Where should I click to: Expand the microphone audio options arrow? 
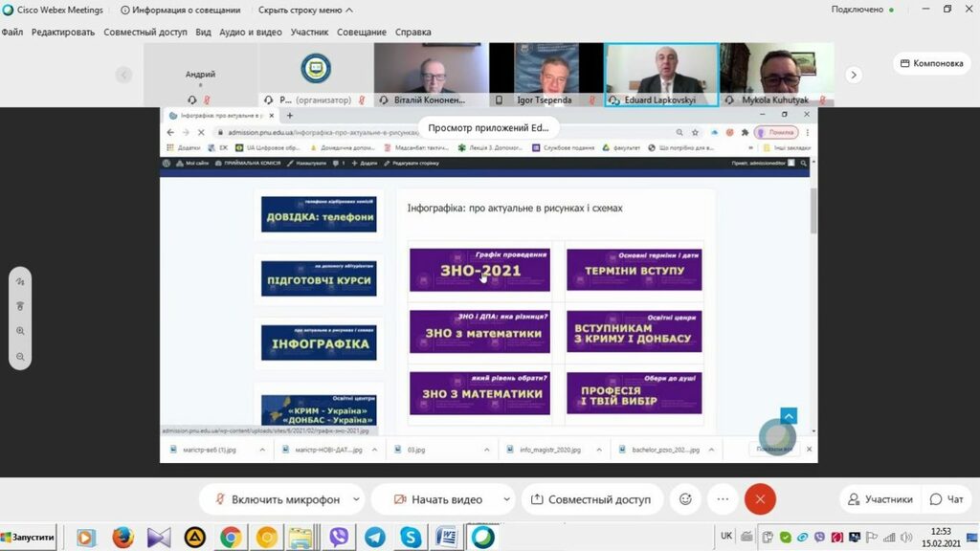point(357,499)
